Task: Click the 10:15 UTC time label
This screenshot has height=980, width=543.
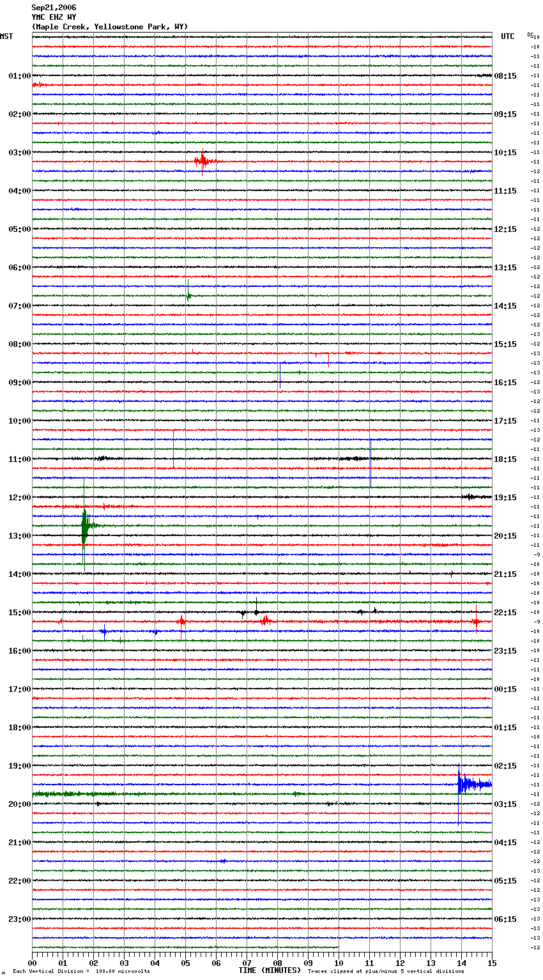Action: coord(505,153)
